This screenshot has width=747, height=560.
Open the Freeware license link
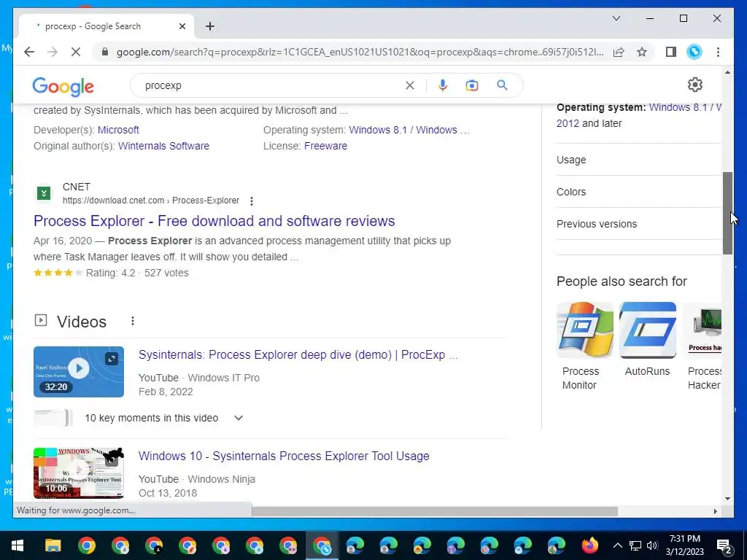325,146
